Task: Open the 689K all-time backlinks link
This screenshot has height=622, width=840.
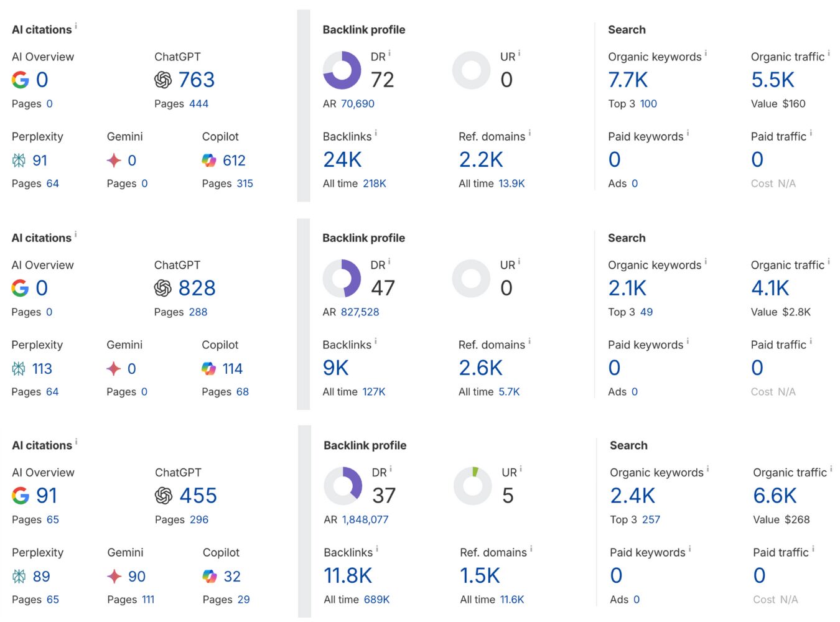Action: (376, 600)
